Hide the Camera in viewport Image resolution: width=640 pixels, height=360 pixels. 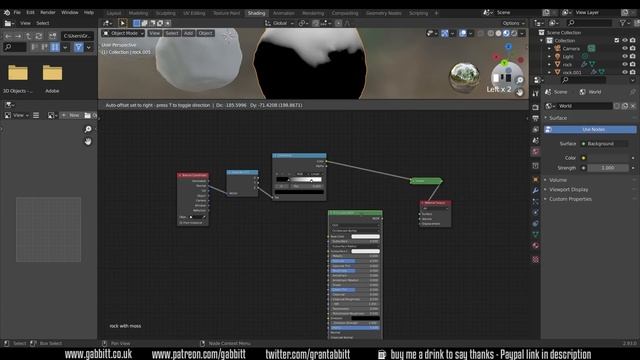tap(625, 49)
